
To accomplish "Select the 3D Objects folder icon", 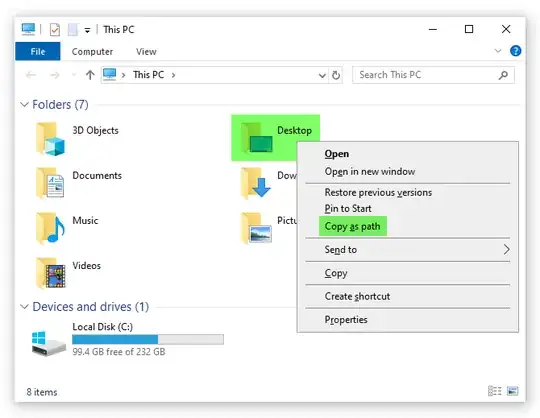I will point(50,138).
